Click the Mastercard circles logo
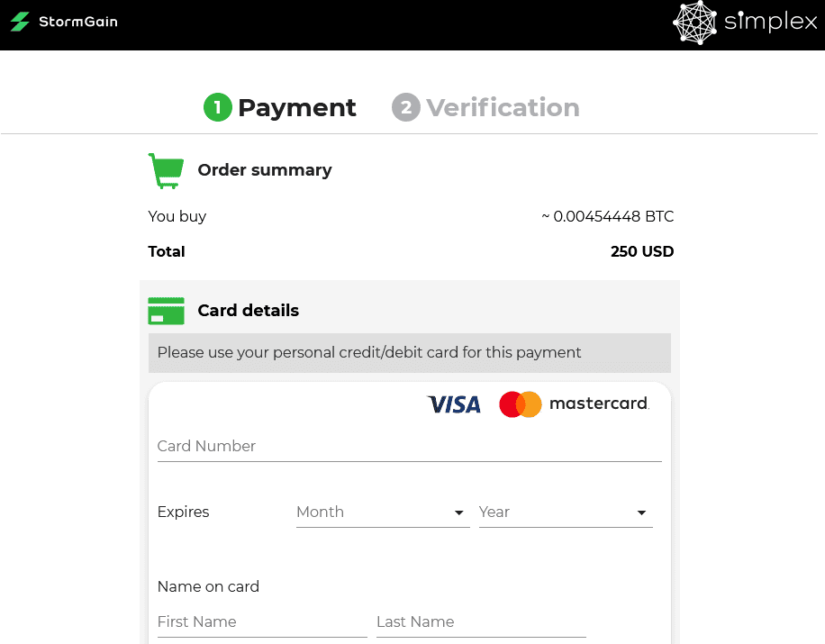Viewport: 825px width, 644px height. point(521,404)
